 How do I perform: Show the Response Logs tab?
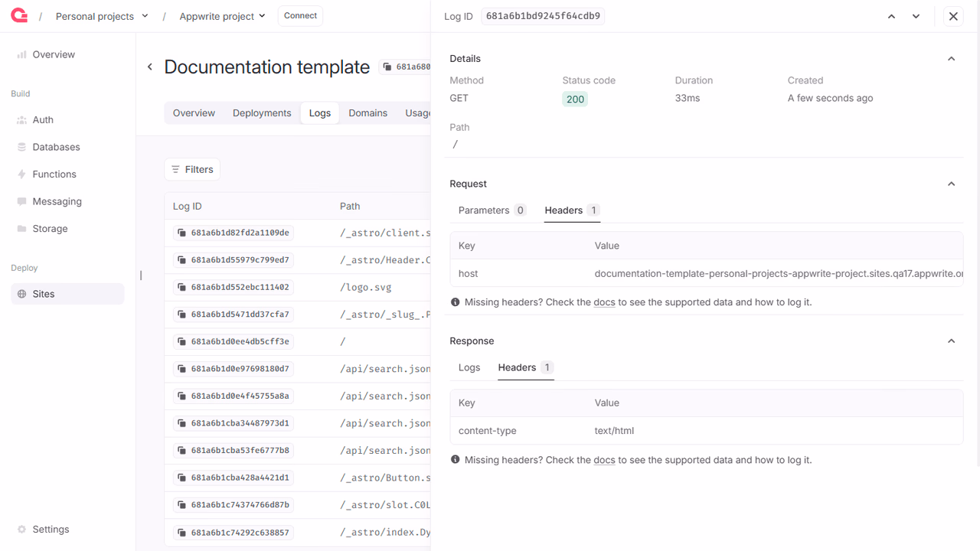click(x=469, y=367)
